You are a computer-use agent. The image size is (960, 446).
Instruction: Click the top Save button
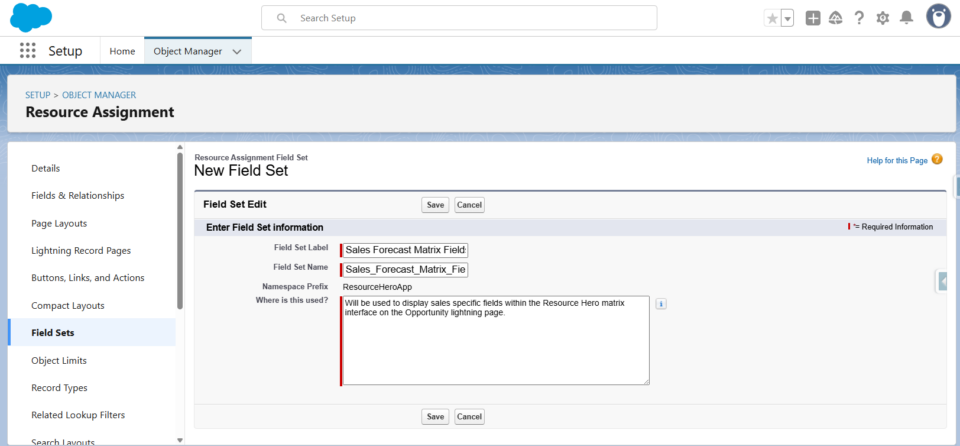[x=435, y=205]
